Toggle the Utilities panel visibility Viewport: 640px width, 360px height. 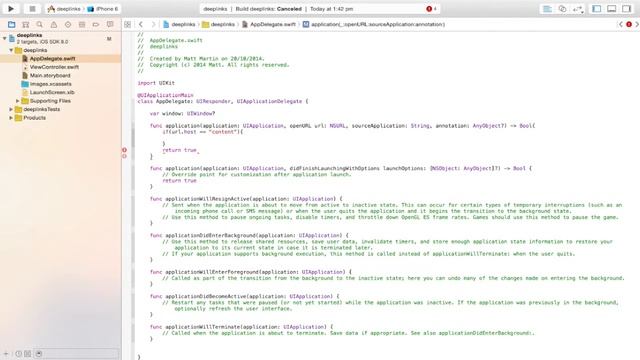627,9
